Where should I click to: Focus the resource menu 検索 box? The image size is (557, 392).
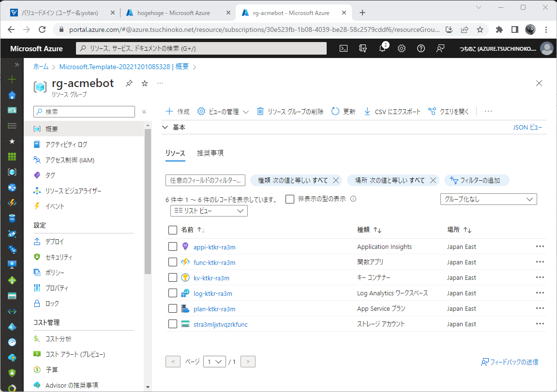tap(84, 112)
